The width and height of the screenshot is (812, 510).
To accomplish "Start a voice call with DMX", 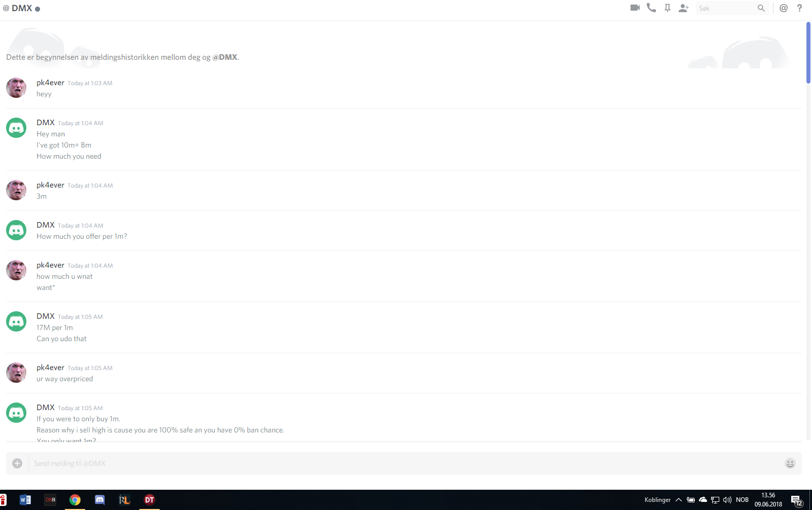I will pyautogui.click(x=651, y=8).
